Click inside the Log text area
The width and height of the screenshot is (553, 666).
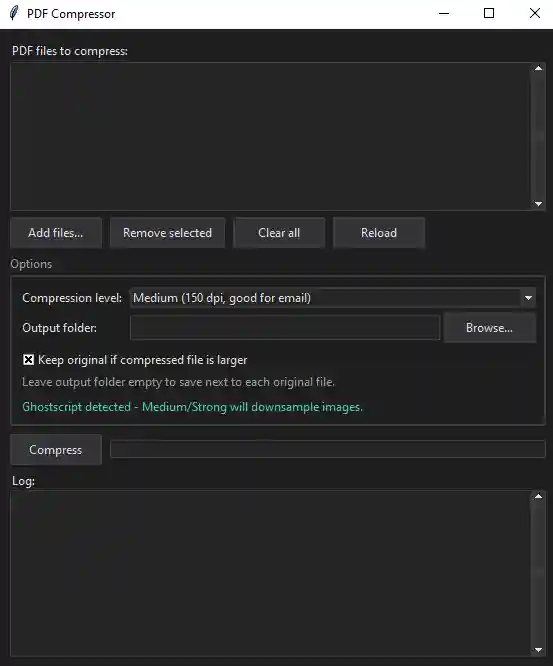[270, 573]
